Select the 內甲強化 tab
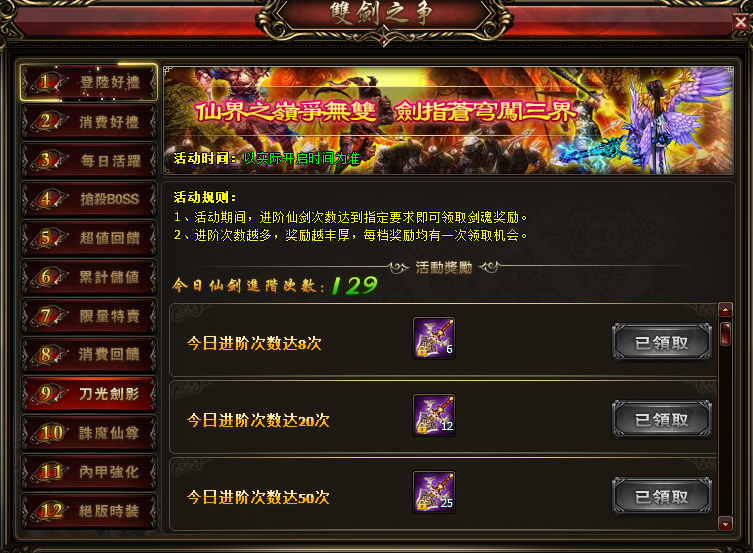This screenshot has width=753, height=553. (89, 472)
